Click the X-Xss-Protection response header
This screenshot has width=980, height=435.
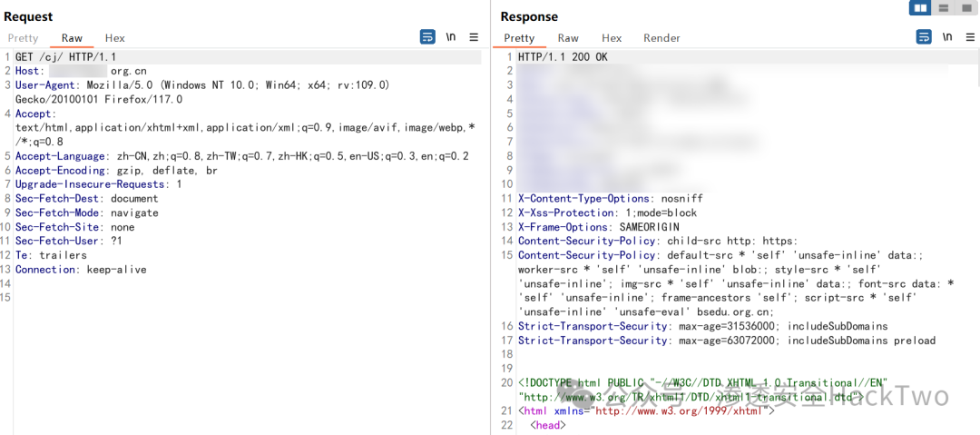point(607,213)
